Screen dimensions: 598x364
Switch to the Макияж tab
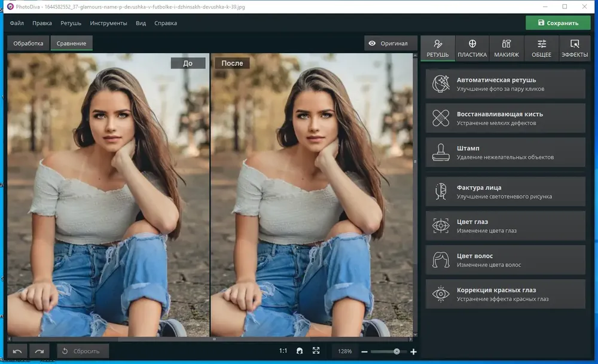(507, 48)
